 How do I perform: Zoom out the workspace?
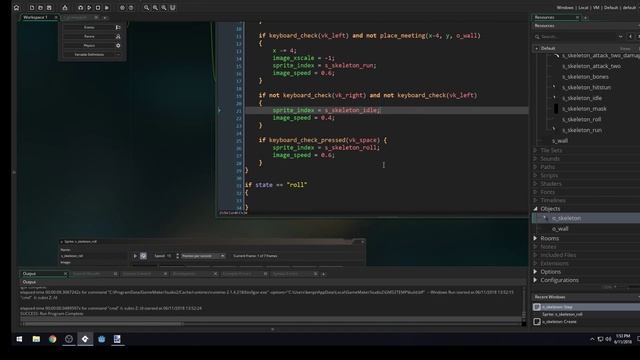click(147, 8)
